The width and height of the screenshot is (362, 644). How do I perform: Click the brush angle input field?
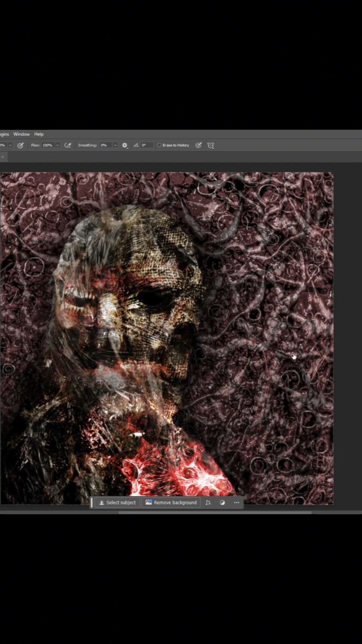click(147, 145)
